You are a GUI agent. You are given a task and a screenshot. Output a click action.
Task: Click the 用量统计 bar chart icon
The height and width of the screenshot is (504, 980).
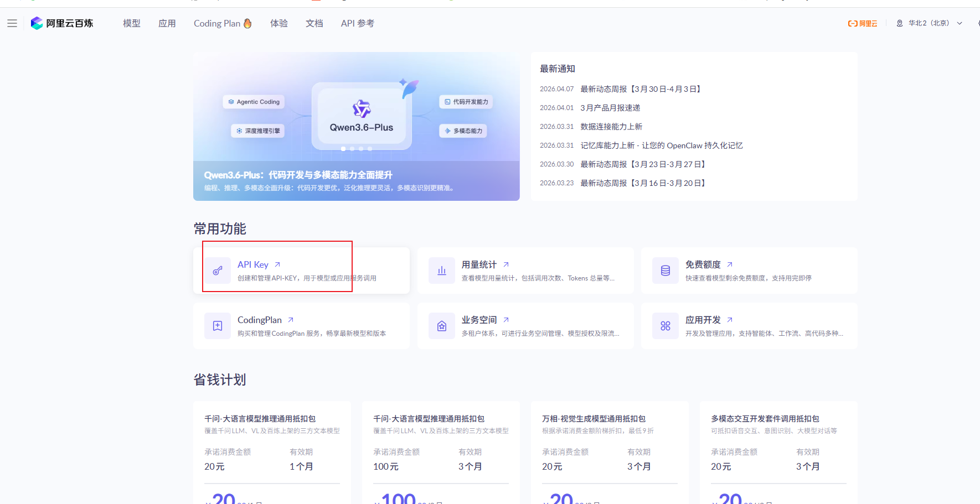(442, 271)
